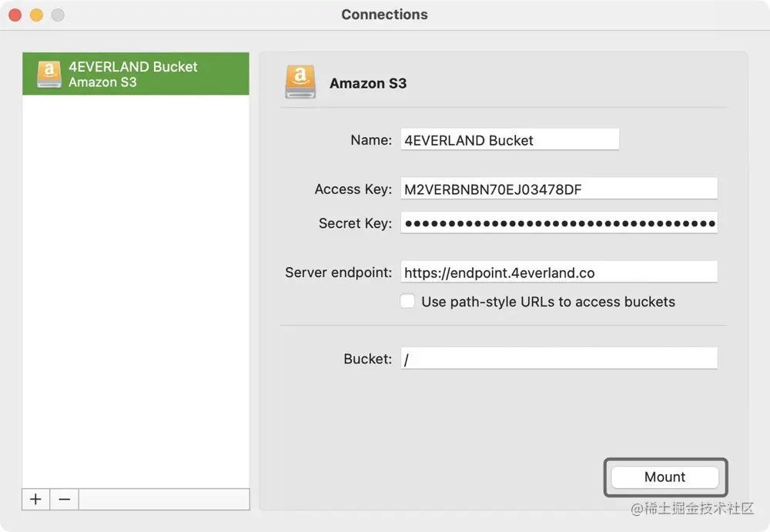Viewport: 770px width, 532px height.
Task: Close the Connections window
Action: coord(15,15)
